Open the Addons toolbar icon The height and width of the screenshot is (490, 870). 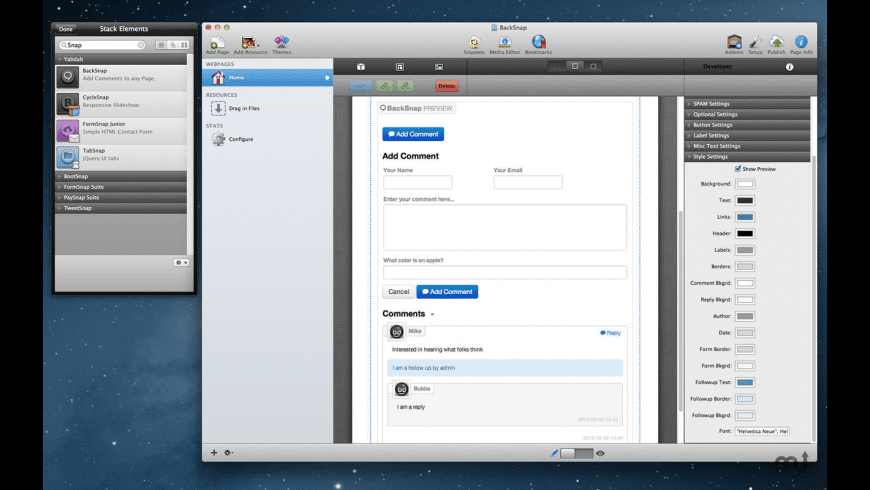pyautogui.click(x=734, y=42)
